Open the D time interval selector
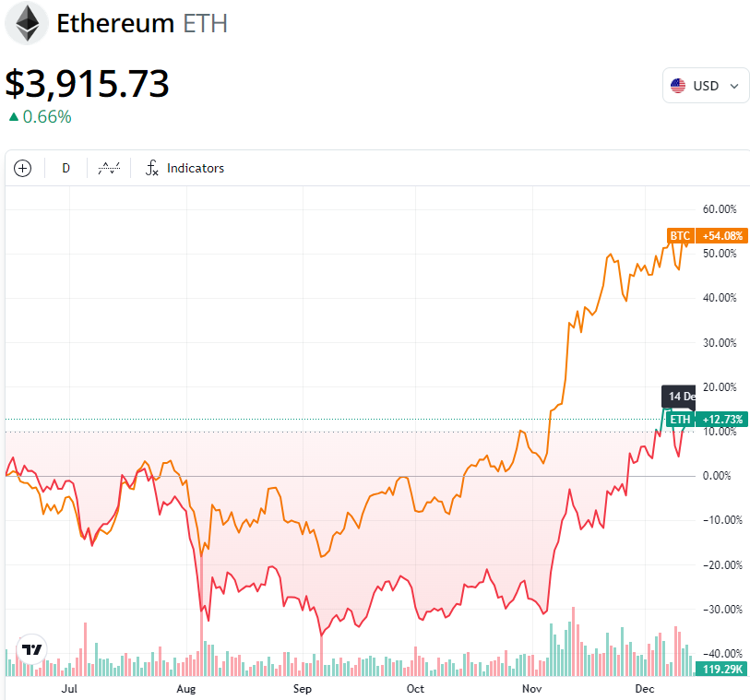 (65, 168)
